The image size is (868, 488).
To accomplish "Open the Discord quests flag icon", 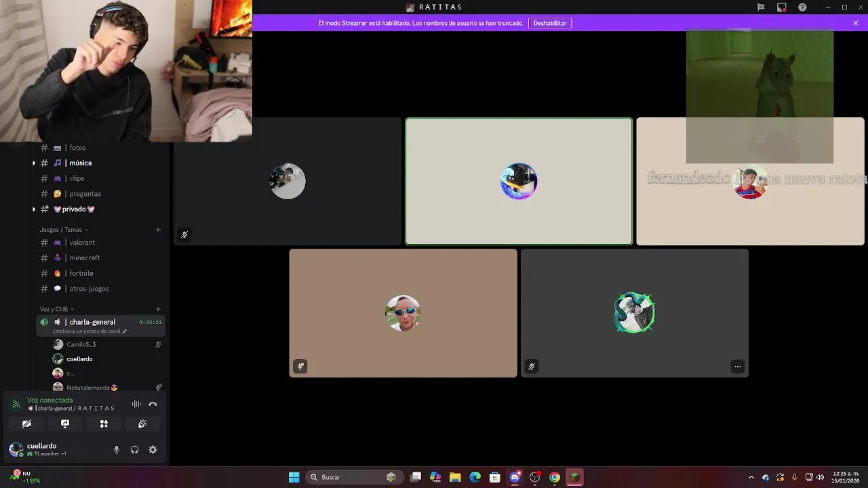I will point(761,7).
